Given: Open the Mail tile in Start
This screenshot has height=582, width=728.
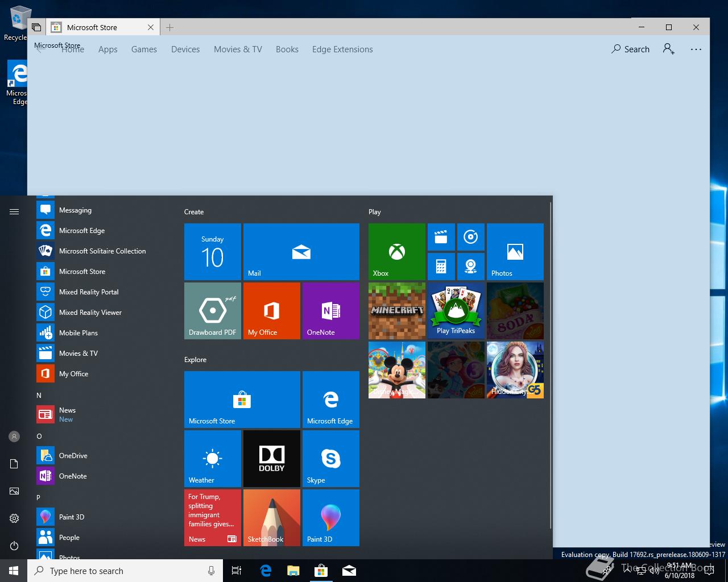Looking at the screenshot, I should (301, 251).
